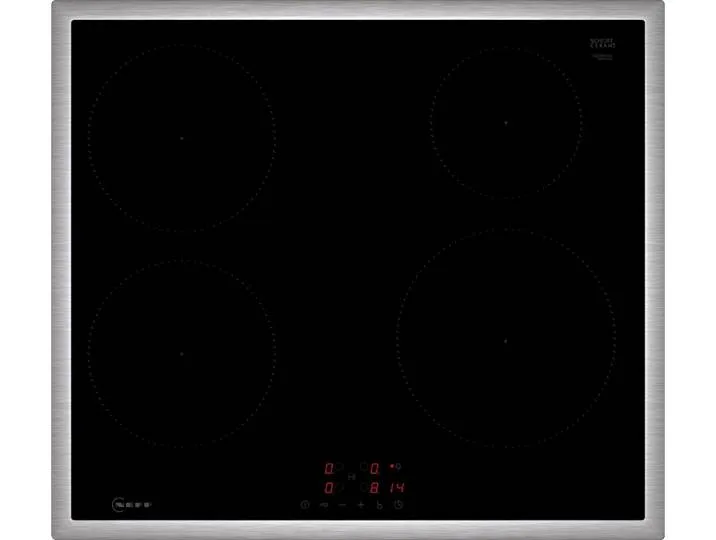Click the red timer readout showing 14
The width and height of the screenshot is (716, 540).
pos(397,488)
